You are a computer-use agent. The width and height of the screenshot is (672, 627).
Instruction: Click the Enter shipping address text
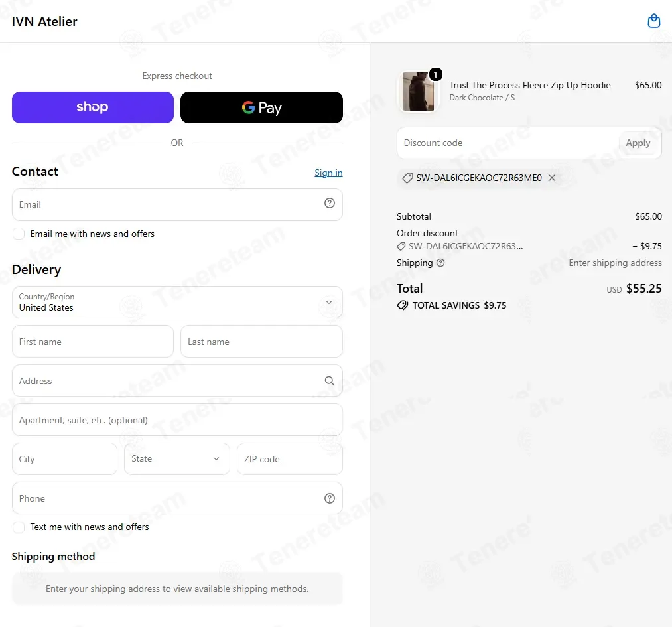(615, 263)
